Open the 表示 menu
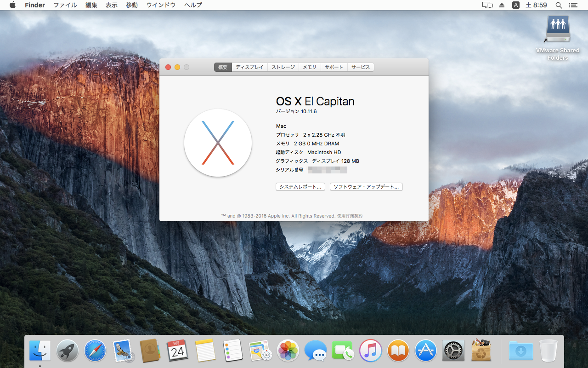 tap(112, 5)
